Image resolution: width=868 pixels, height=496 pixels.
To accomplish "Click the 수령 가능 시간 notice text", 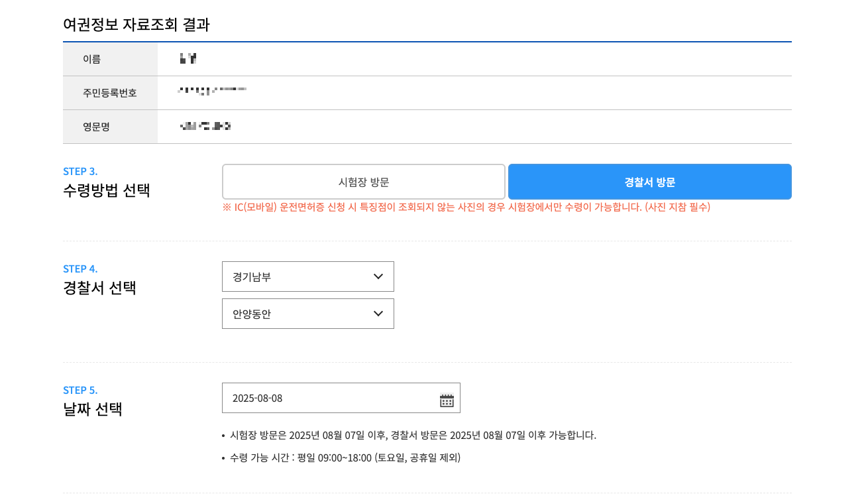I will tap(345, 458).
